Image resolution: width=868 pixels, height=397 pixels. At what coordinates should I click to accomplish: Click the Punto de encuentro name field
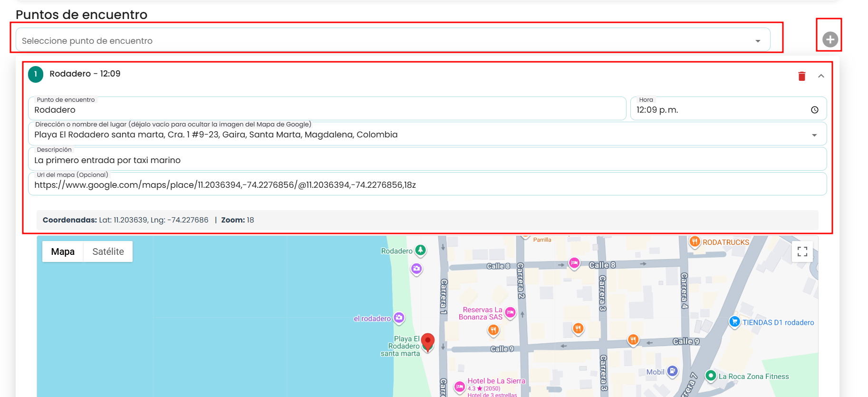[x=327, y=109]
